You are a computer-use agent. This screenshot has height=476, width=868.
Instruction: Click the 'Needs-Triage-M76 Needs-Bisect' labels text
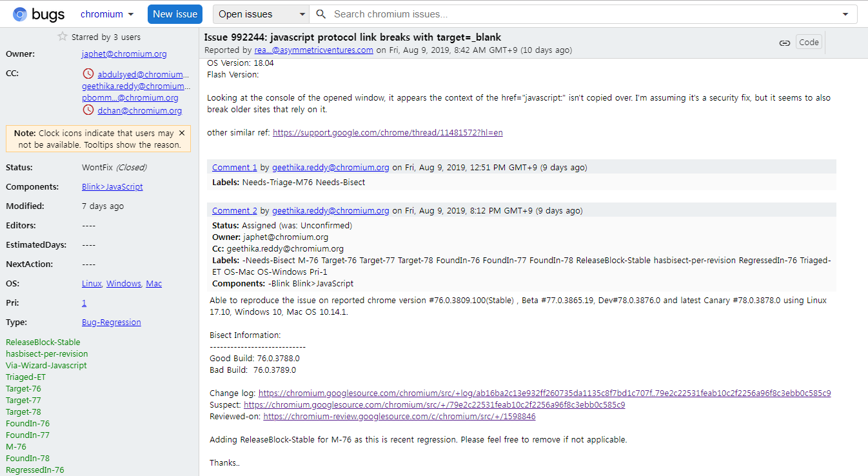pos(304,183)
